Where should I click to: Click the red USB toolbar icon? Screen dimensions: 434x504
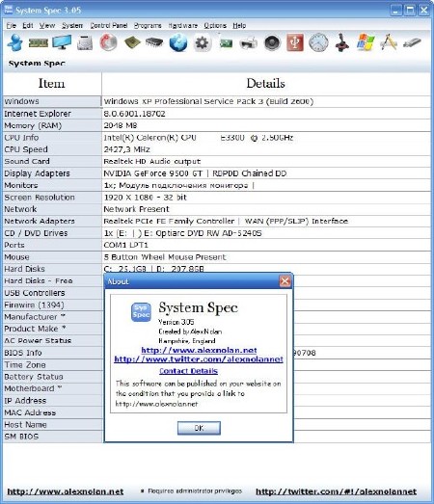[295, 42]
